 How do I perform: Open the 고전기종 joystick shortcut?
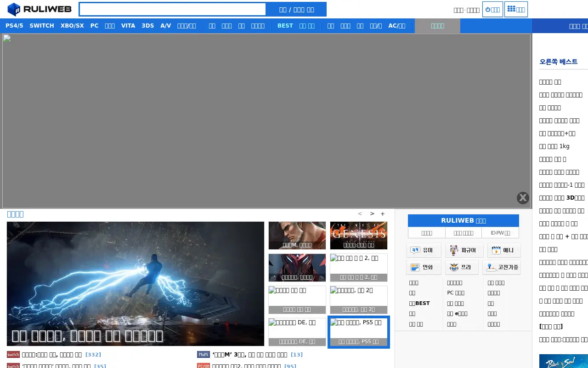[502, 267]
